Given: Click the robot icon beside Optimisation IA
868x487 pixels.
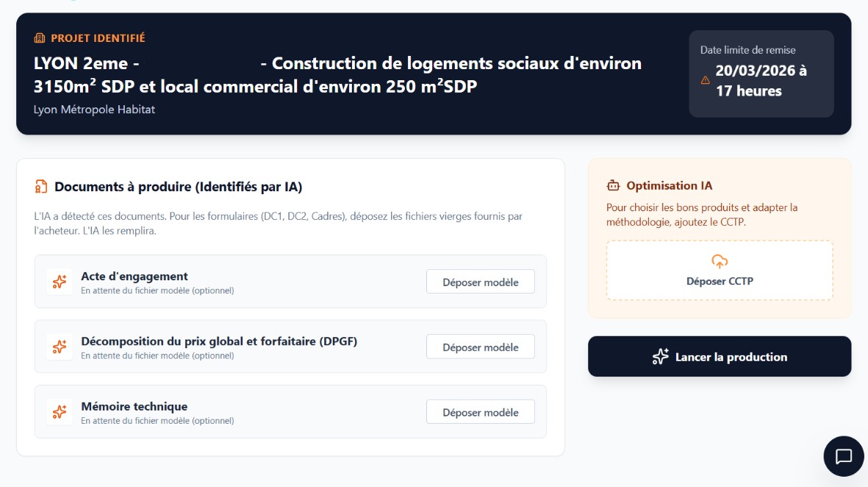Looking at the screenshot, I should tap(613, 185).
